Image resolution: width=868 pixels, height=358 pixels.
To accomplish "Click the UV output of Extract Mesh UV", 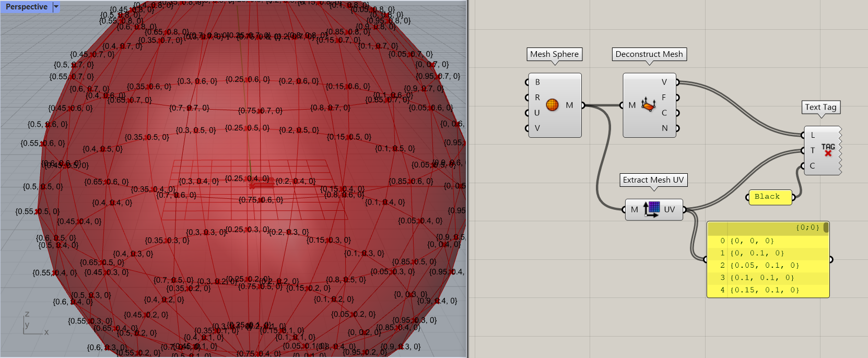I will pos(670,209).
